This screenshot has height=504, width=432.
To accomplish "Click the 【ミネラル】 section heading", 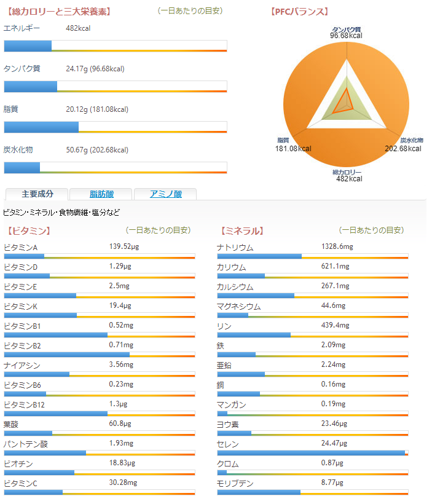I will 242,231.
